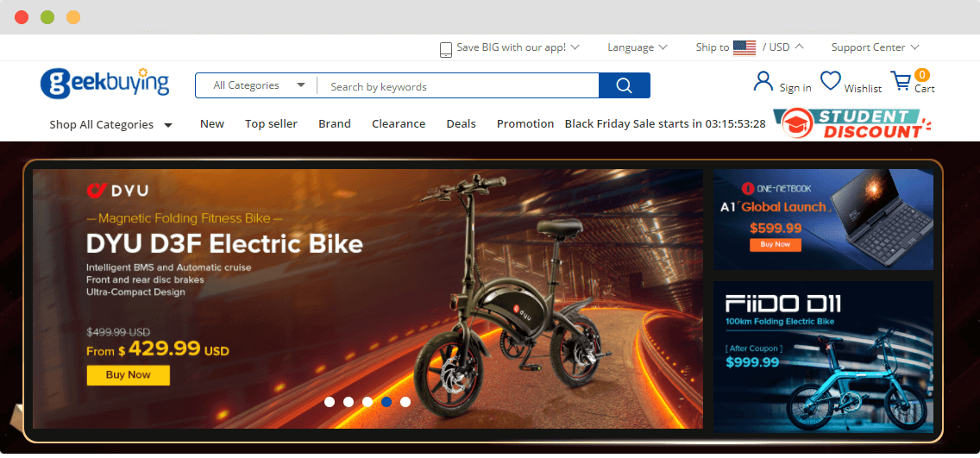Image resolution: width=980 pixels, height=458 pixels.
Task: Open the Clearance section
Action: coord(399,123)
